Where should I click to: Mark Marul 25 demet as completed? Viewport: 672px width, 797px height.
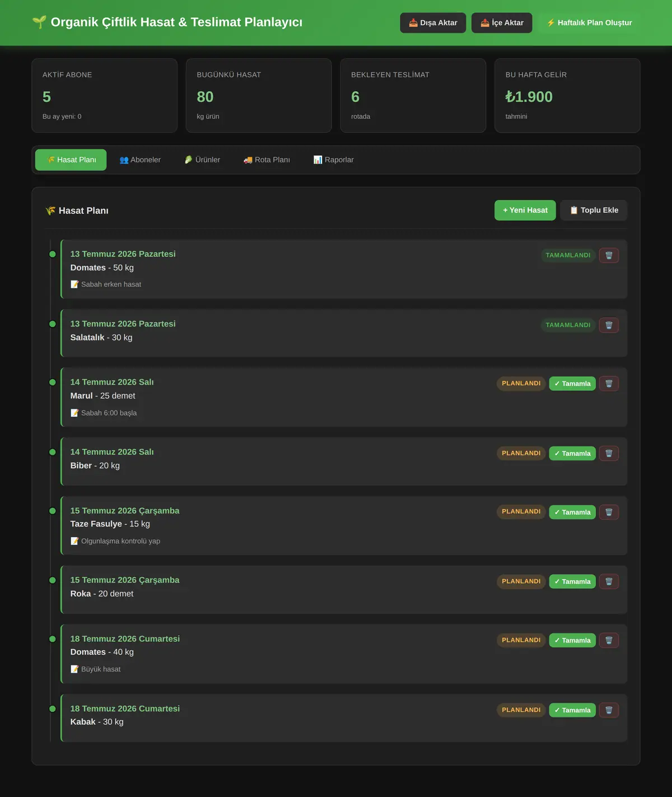tap(572, 384)
